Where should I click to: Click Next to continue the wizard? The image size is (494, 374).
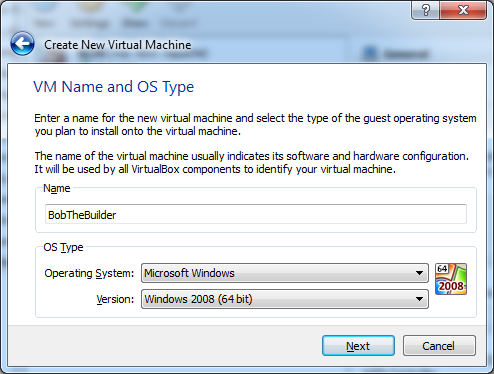click(358, 346)
